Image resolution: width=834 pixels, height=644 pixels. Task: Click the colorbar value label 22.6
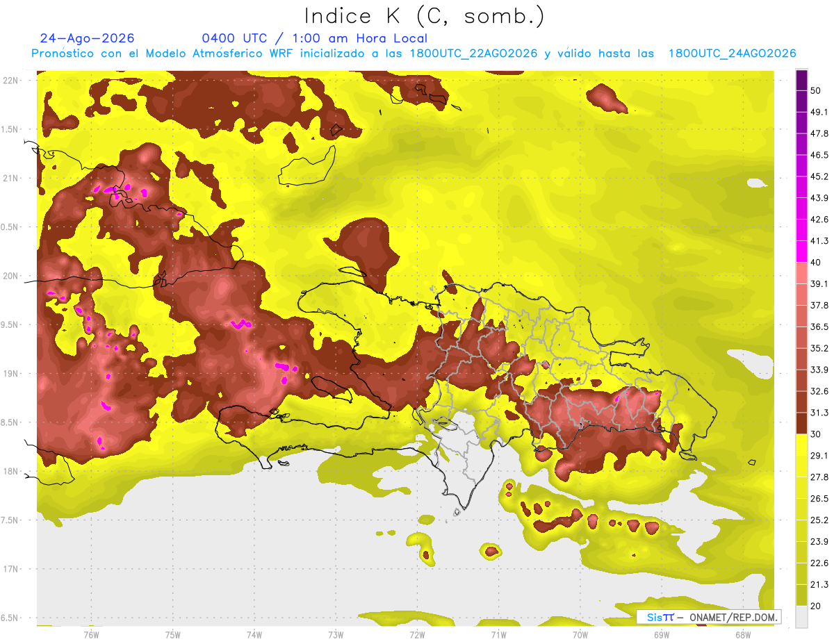click(819, 563)
